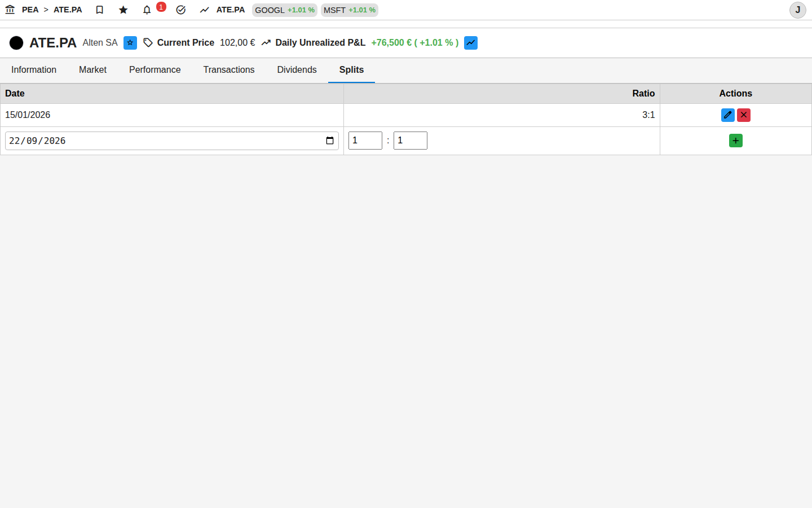
Task: Open favorites star icon in top bar
Action: click(123, 10)
